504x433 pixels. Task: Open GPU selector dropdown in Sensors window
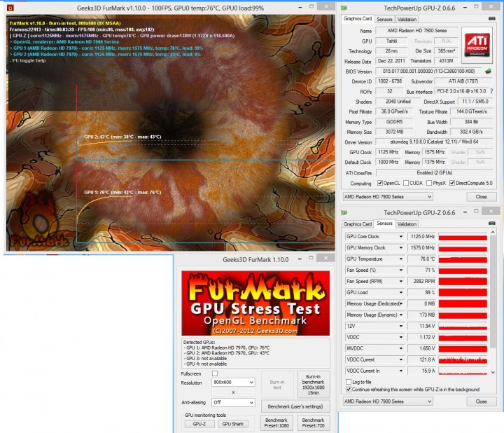pos(388,401)
